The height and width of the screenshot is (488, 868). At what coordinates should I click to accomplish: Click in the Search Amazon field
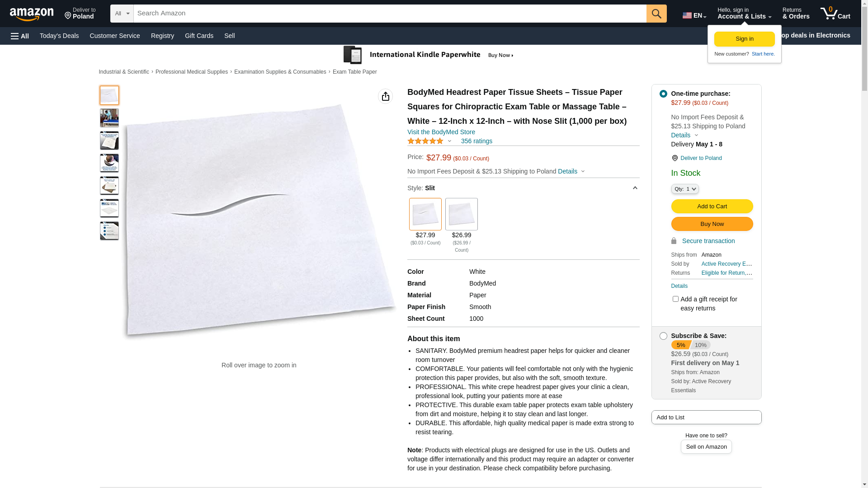[390, 14]
